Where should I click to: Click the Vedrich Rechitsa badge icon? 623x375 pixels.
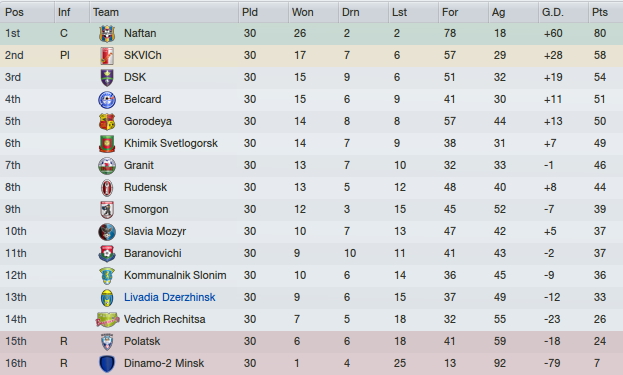107,319
